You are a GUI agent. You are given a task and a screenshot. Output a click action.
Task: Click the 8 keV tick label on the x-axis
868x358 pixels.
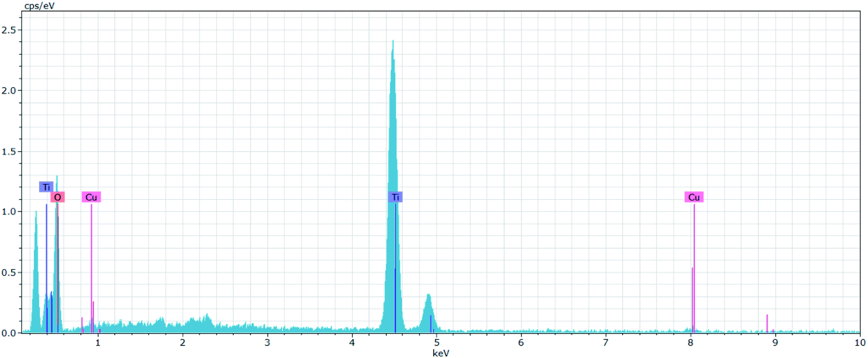pos(691,342)
